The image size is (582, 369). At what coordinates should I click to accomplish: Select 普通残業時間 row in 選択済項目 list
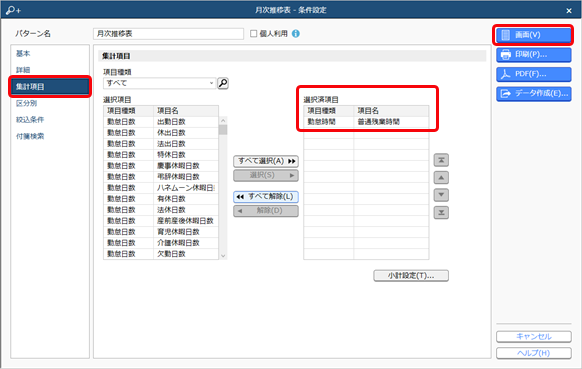[x=366, y=122]
